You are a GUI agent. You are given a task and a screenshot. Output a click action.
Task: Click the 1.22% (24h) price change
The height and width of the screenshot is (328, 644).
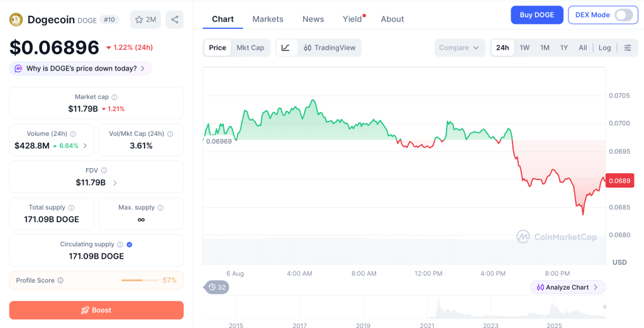(x=130, y=48)
